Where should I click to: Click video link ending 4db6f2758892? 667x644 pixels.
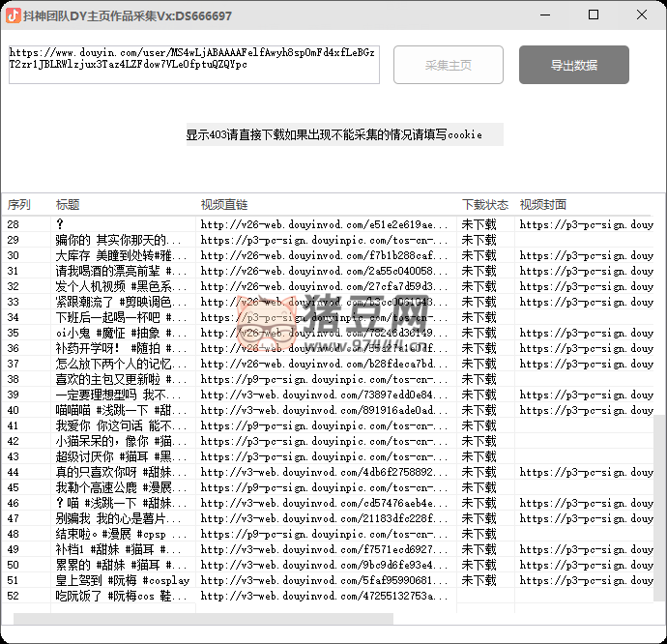[x=324, y=472]
